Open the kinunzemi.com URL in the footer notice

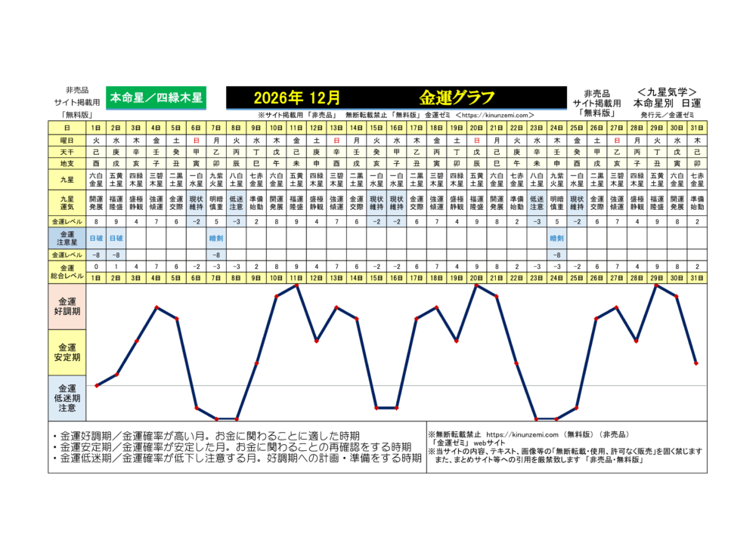point(522,435)
